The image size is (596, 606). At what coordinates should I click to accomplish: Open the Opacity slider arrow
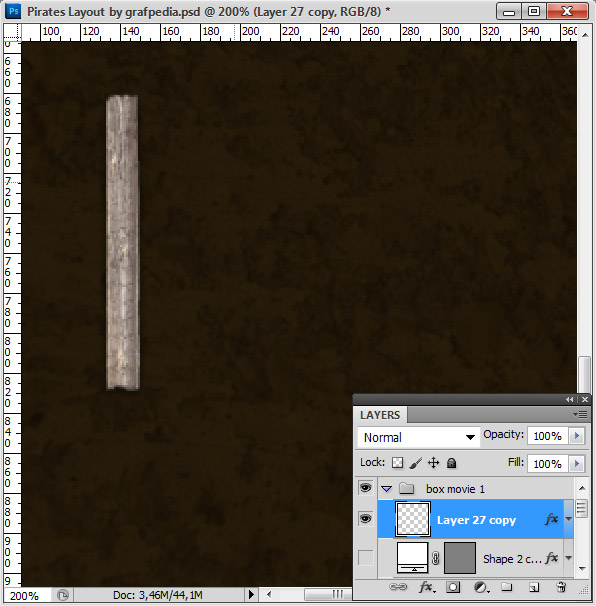point(577,436)
